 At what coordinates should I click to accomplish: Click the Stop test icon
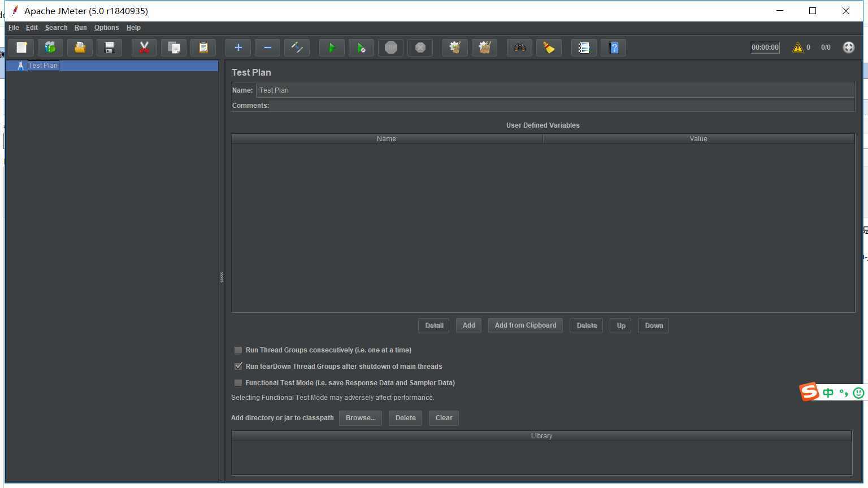[390, 47]
